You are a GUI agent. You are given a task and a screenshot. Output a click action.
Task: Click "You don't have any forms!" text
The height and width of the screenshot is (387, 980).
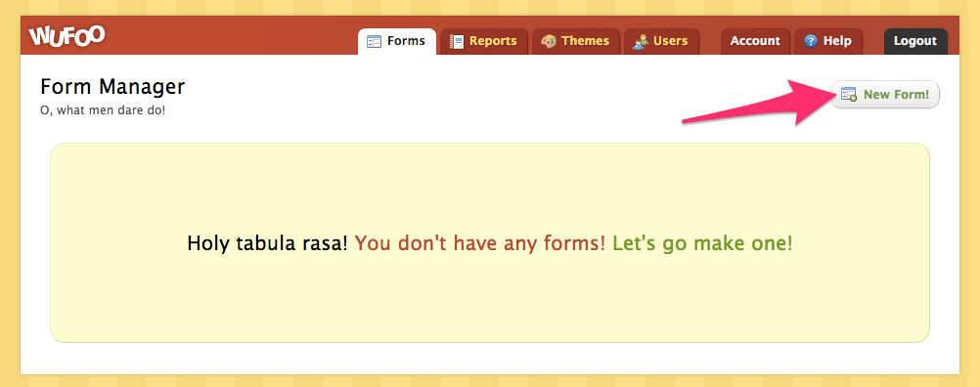pyautogui.click(x=480, y=243)
